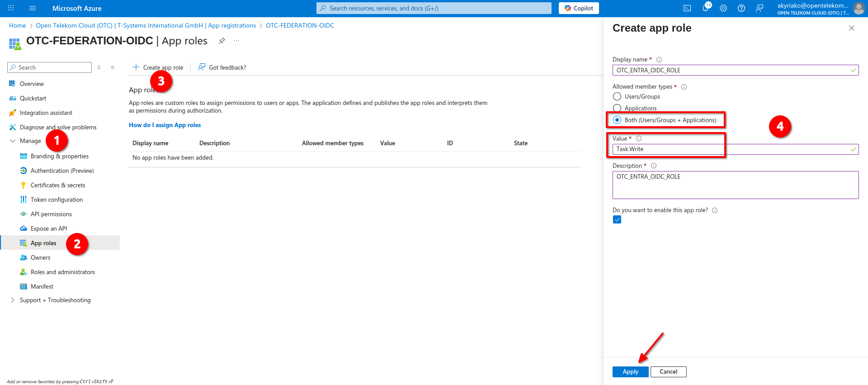The height and width of the screenshot is (385, 868).
Task: Collapse the Manage section
Action: [13, 141]
